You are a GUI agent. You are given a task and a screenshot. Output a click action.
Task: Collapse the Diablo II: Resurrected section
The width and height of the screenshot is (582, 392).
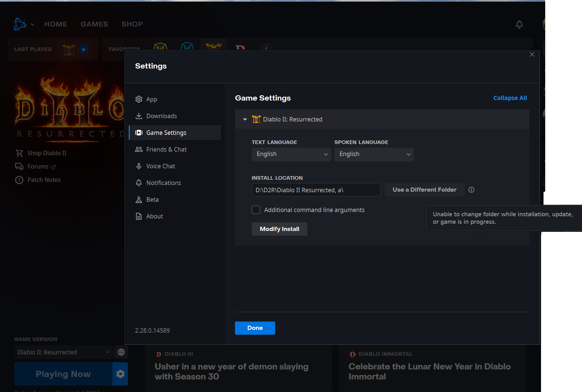click(x=245, y=119)
